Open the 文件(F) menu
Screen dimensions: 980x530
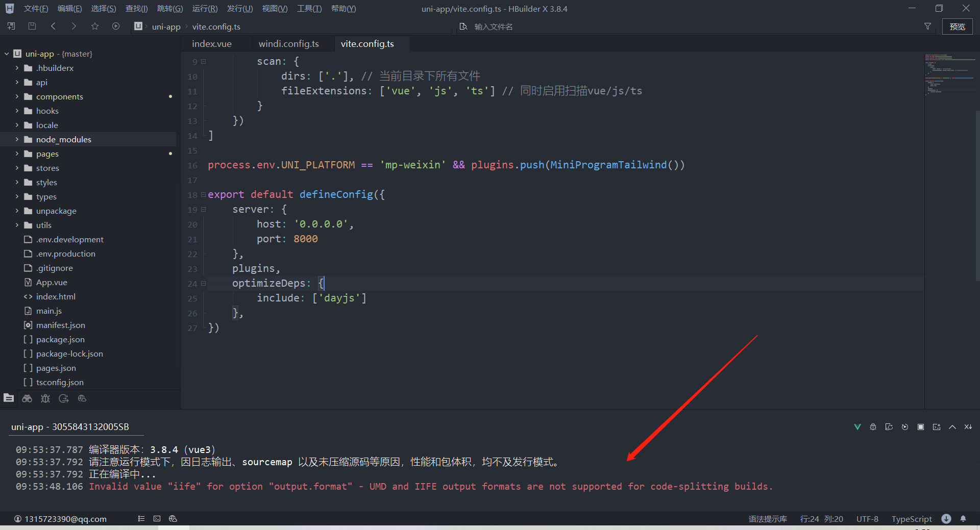coord(36,9)
